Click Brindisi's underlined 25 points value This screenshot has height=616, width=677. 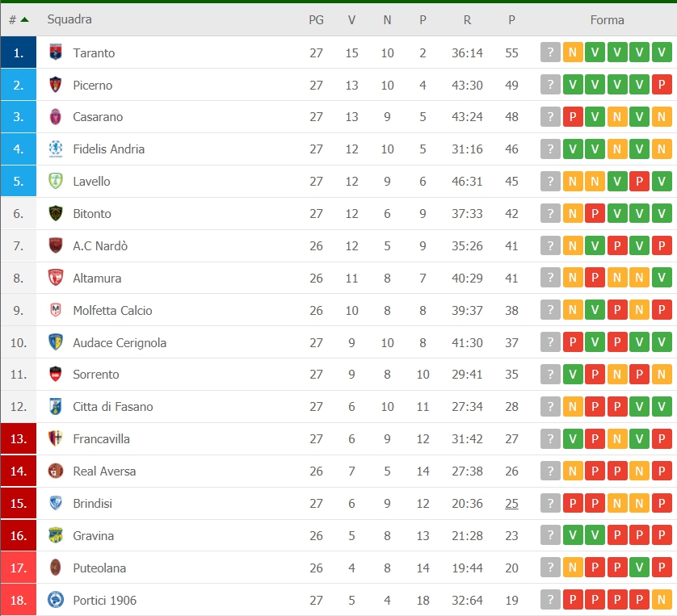(511, 504)
